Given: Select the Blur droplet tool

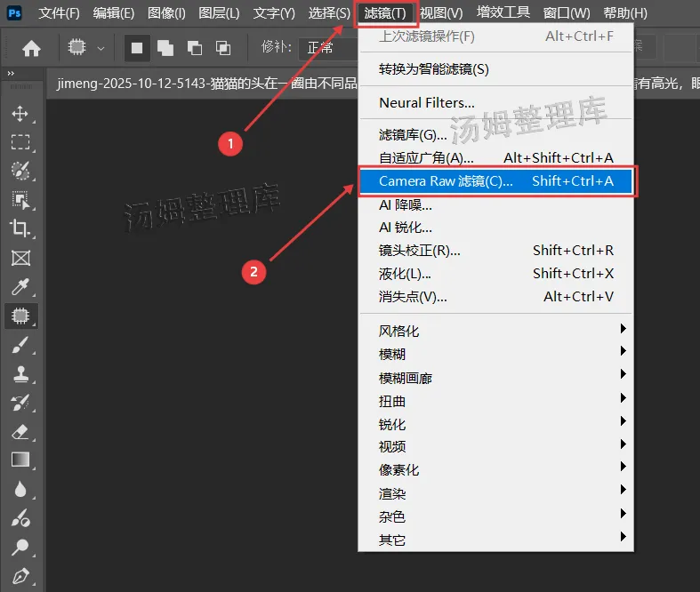Looking at the screenshot, I should coord(20,490).
